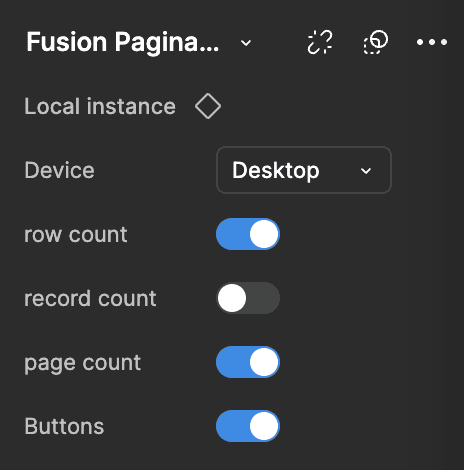The width and height of the screenshot is (464, 470).
Task: Open the three-dot more options menu
Action: tap(432, 42)
